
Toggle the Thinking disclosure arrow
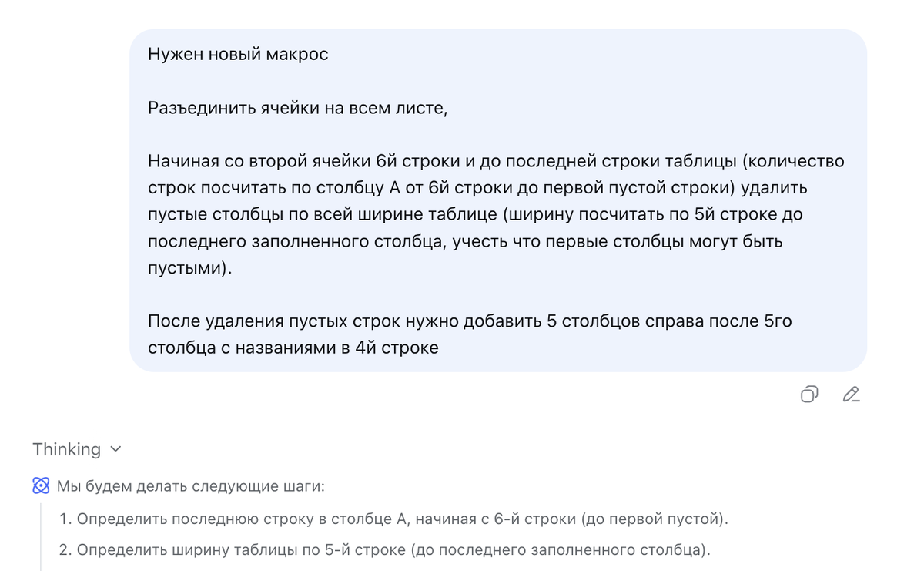coord(115,449)
